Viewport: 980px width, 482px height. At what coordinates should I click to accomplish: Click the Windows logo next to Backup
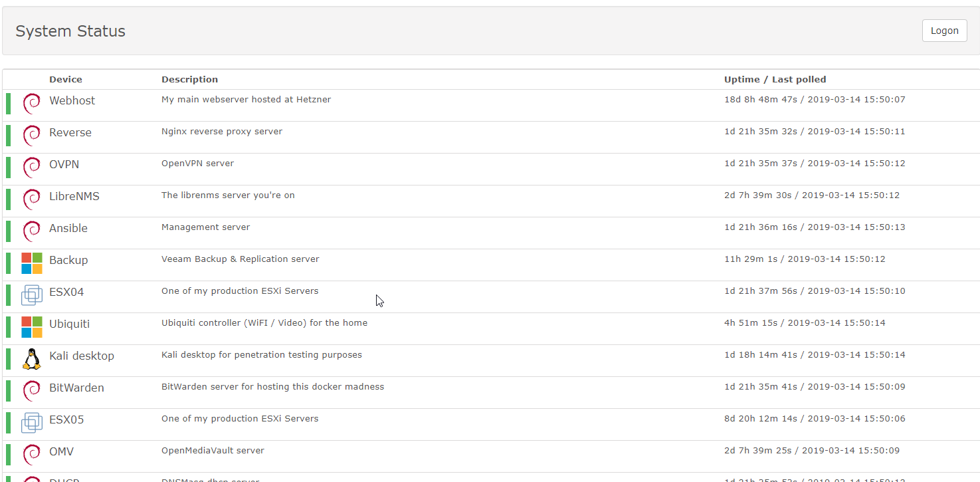31,263
